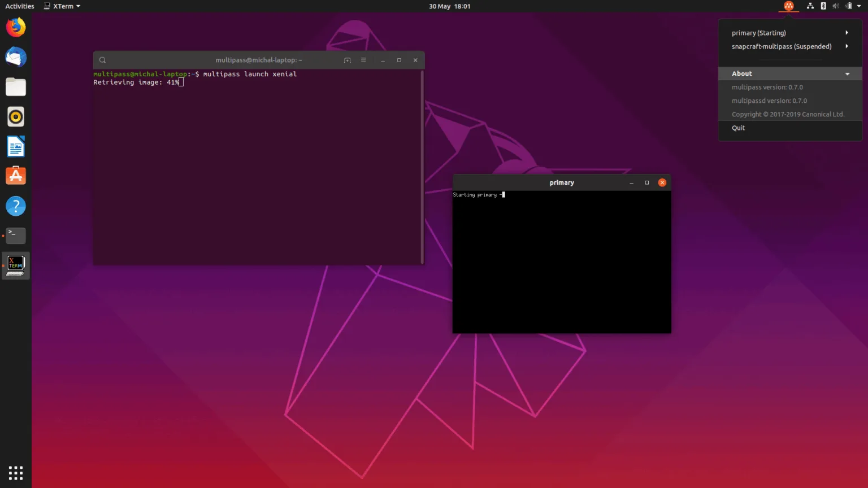
Task: Collapse the About section
Action: 789,73
